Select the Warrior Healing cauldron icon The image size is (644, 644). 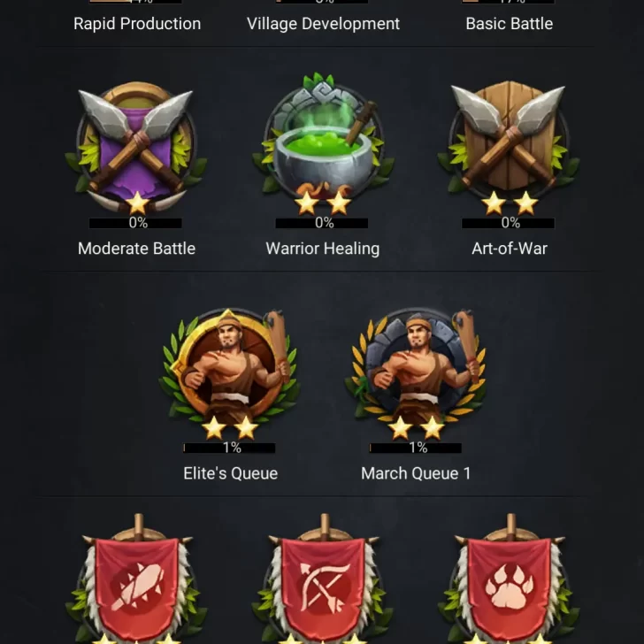[x=323, y=144]
